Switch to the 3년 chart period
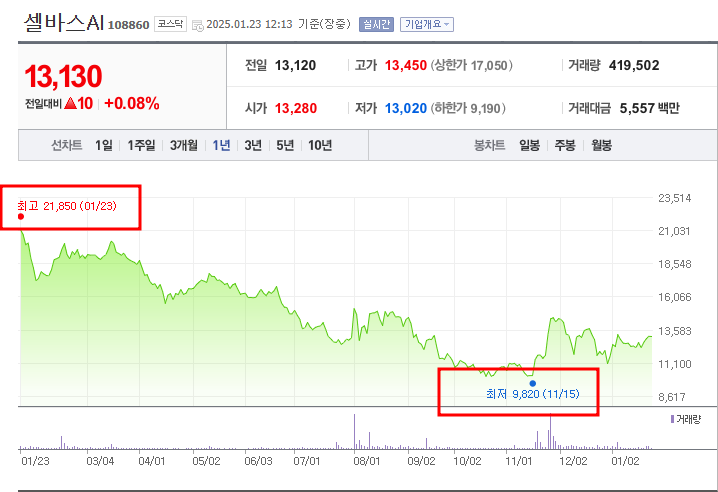 253,146
